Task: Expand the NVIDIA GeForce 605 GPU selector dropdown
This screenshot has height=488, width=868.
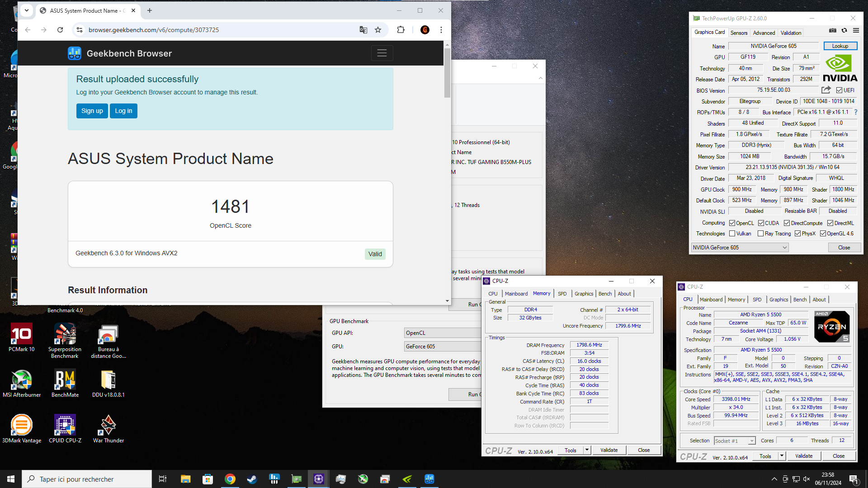Action: coord(740,248)
